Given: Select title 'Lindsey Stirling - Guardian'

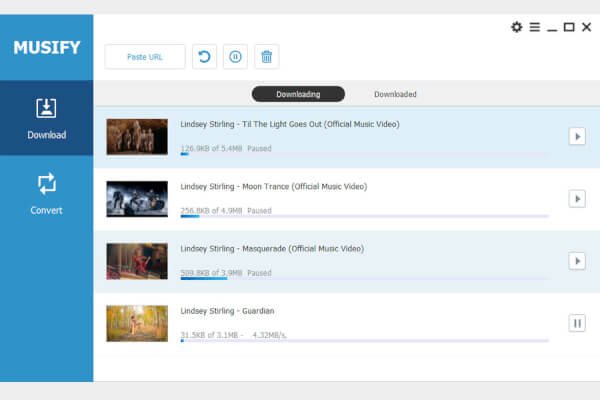Looking at the screenshot, I should coord(227,311).
